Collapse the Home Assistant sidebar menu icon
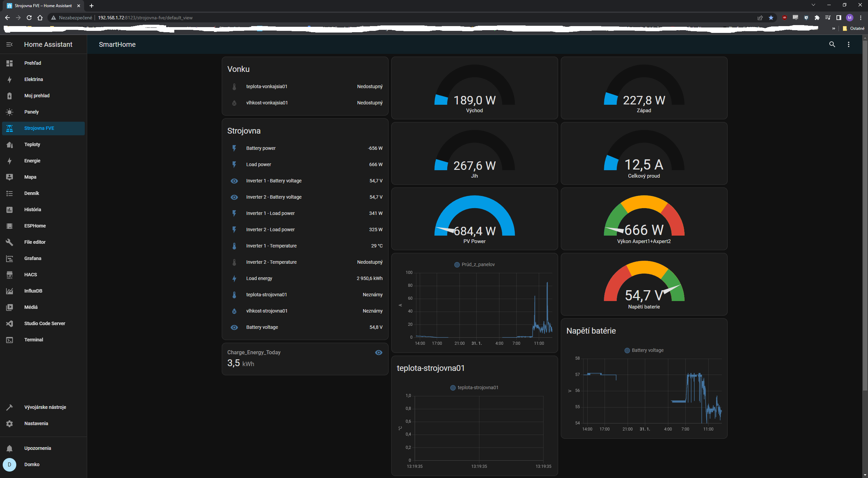868x478 pixels. point(9,44)
